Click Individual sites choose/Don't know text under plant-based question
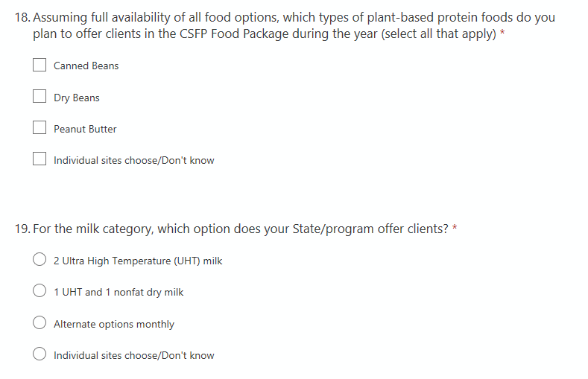The width and height of the screenshot is (588, 379). [133, 160]
